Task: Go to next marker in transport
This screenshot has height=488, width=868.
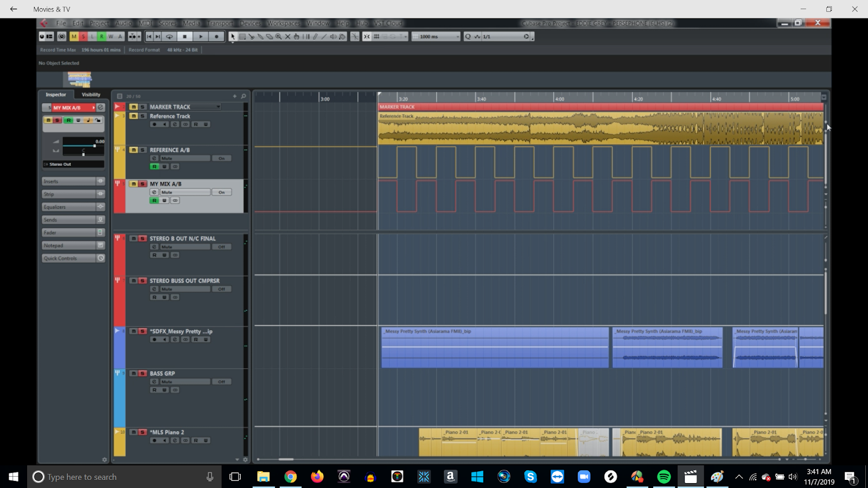Action: pyautogui.click(x=158, y=36)
